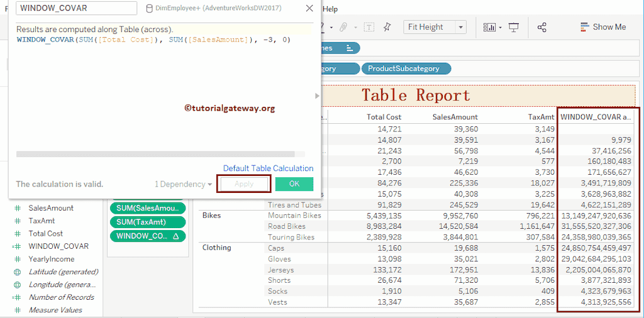The width and height of the screenshot is (644, 318).
Task: Select the Jerseys row label
Action: click(281, 270)
